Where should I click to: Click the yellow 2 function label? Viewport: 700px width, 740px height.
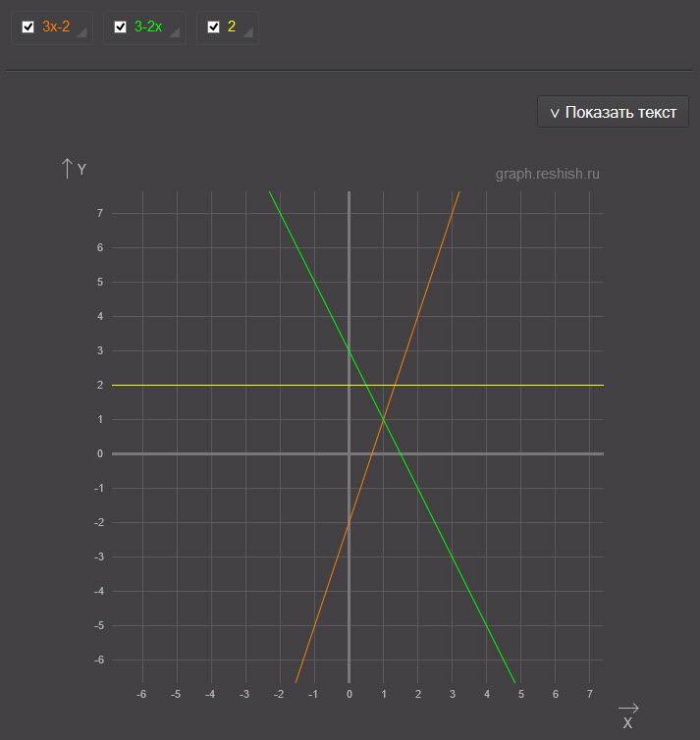pyautogui.click(x=232, y=26)
